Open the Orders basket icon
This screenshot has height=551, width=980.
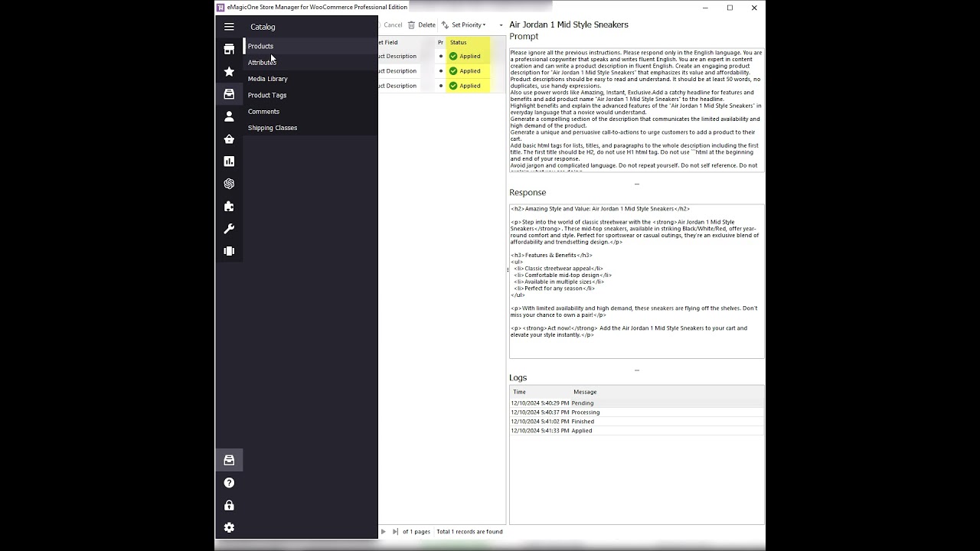[229, 139]
